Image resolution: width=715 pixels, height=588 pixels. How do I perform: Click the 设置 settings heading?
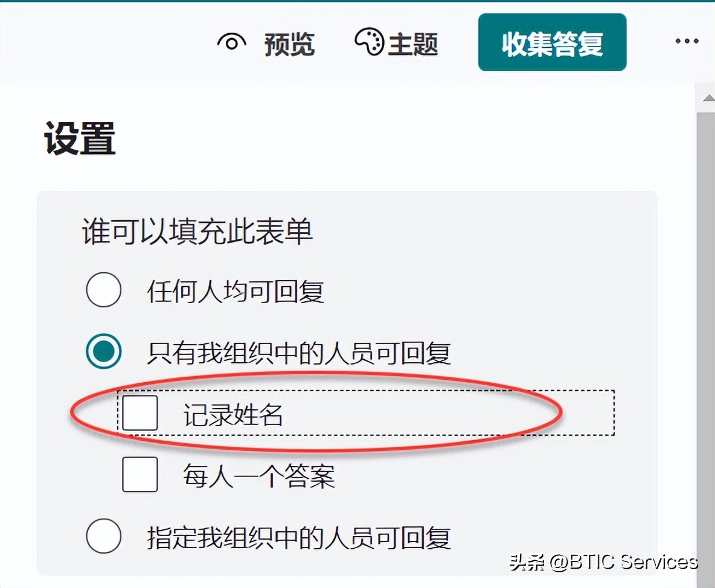click(77, 136)
